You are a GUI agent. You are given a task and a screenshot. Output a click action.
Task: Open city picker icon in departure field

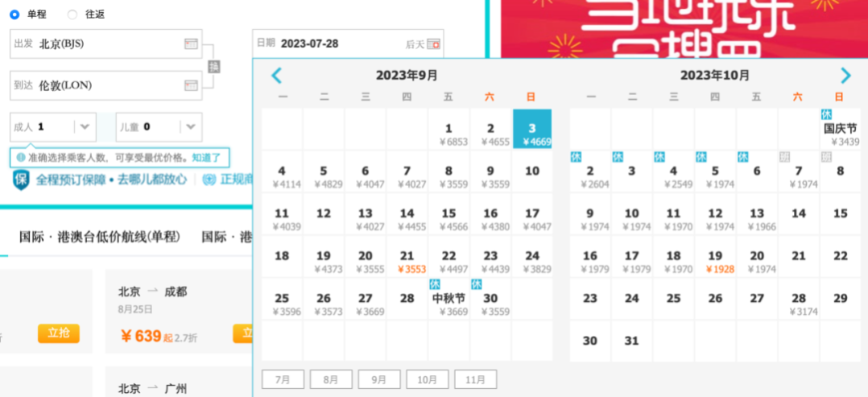point(191,44)
